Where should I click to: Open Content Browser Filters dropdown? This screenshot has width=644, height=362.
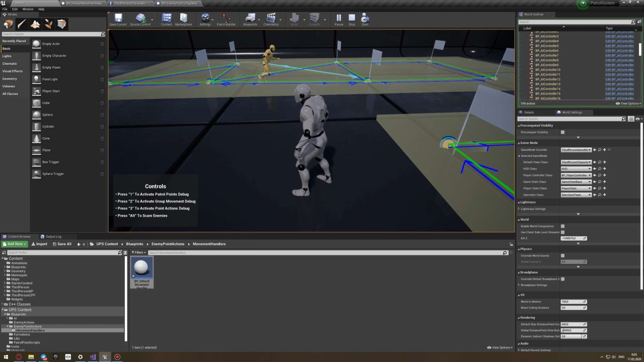click(138, 253)
